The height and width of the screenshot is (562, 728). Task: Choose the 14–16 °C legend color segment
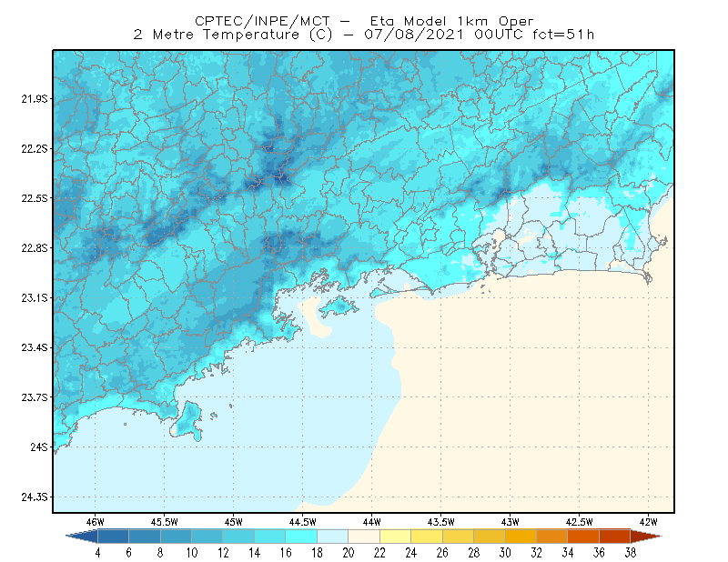click(x=270, y=537)
